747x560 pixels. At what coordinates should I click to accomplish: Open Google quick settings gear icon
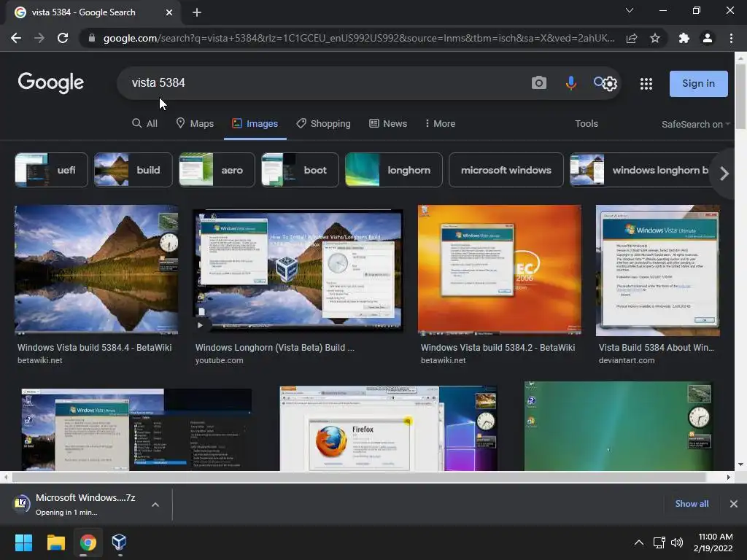point(610,84)
